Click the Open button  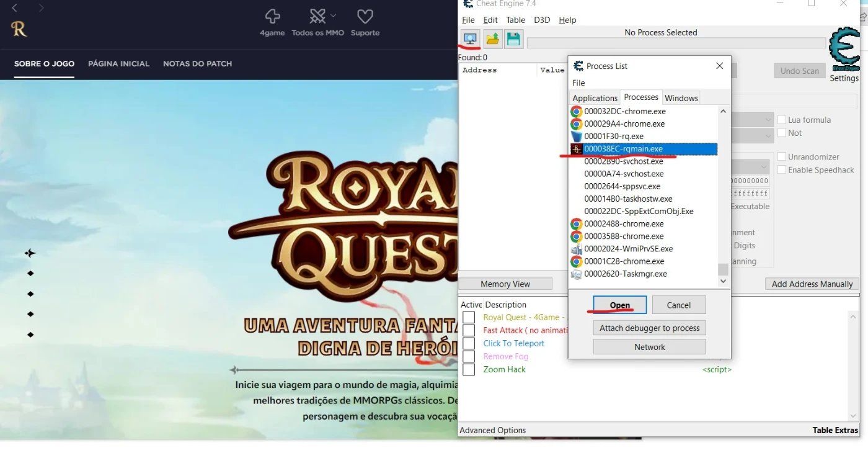click(620, 305)
